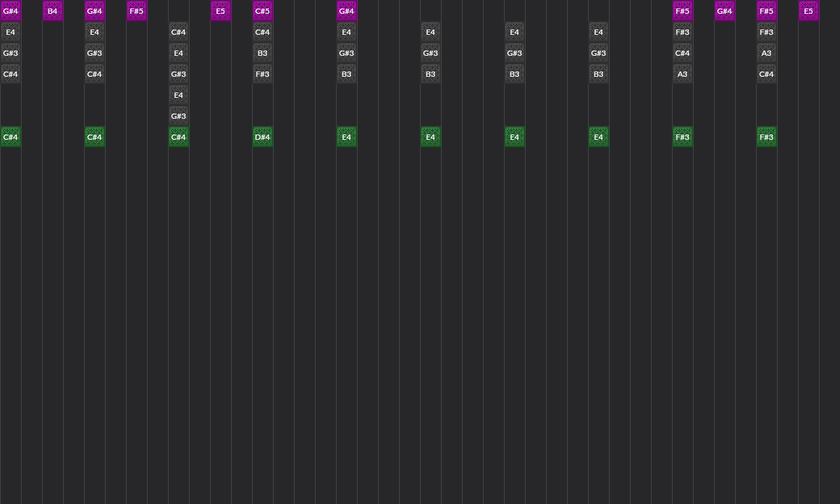Select the gray C#4 atop the five-note stack
The width and height of the screenshot is (840, 504).
pos(178,32)
